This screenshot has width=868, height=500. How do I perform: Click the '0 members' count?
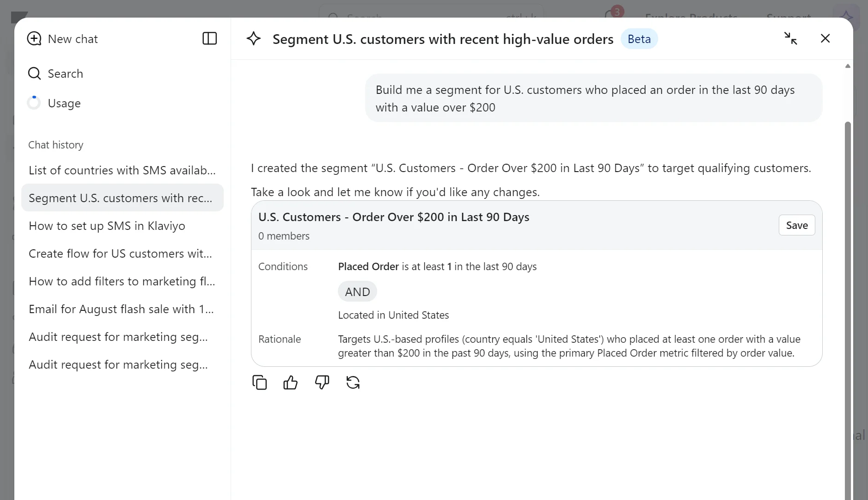[284, 236]
